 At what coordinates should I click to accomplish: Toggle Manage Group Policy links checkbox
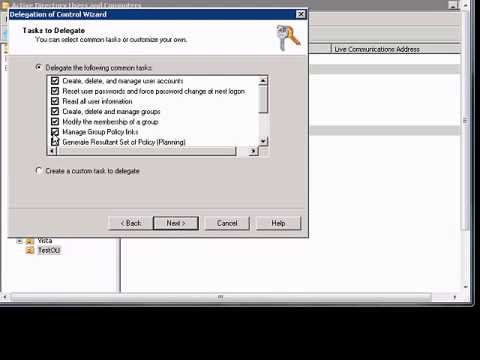point(55,132)
